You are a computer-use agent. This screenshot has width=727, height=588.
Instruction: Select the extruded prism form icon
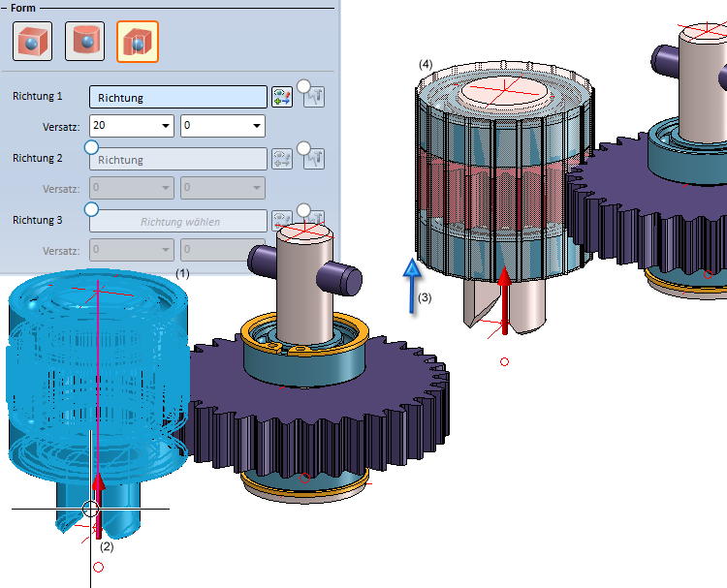point(138,42)
